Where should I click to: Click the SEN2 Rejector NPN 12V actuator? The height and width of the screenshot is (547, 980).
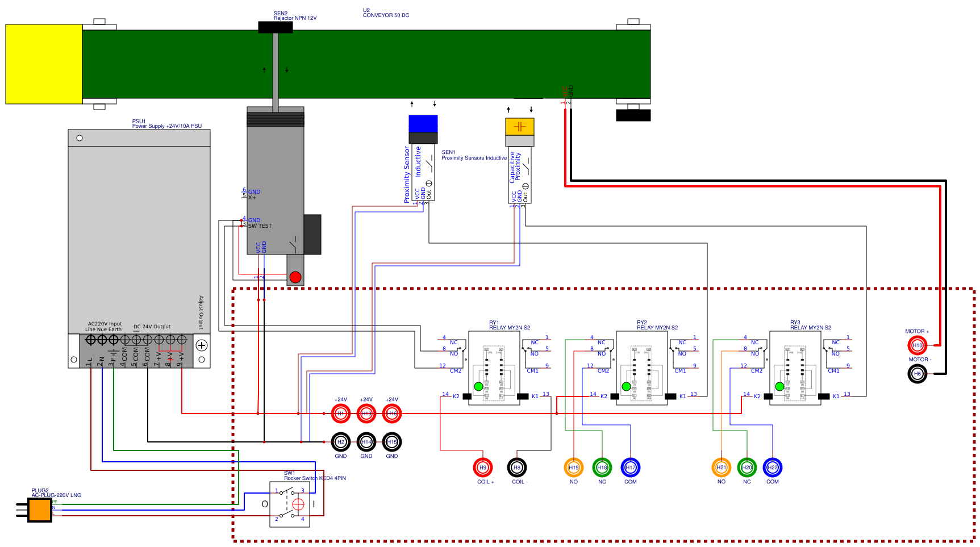[x=277, y=26]
